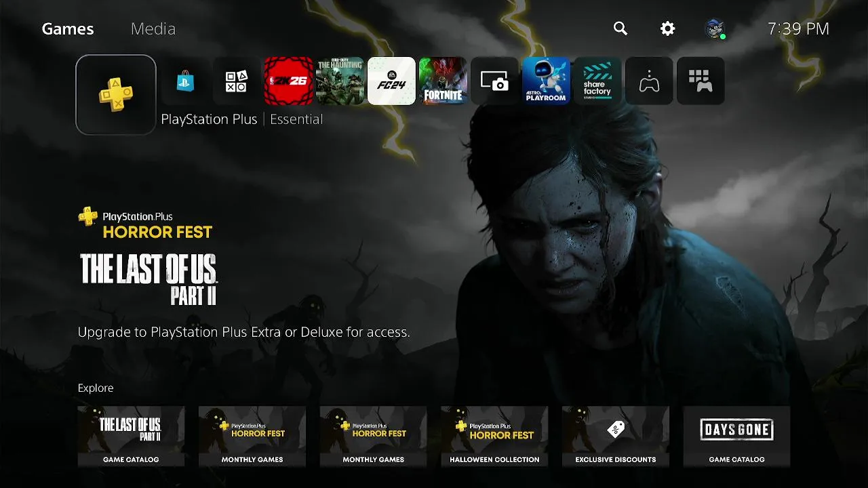Click the 7:39 PM clock

(x=798, y=29)
